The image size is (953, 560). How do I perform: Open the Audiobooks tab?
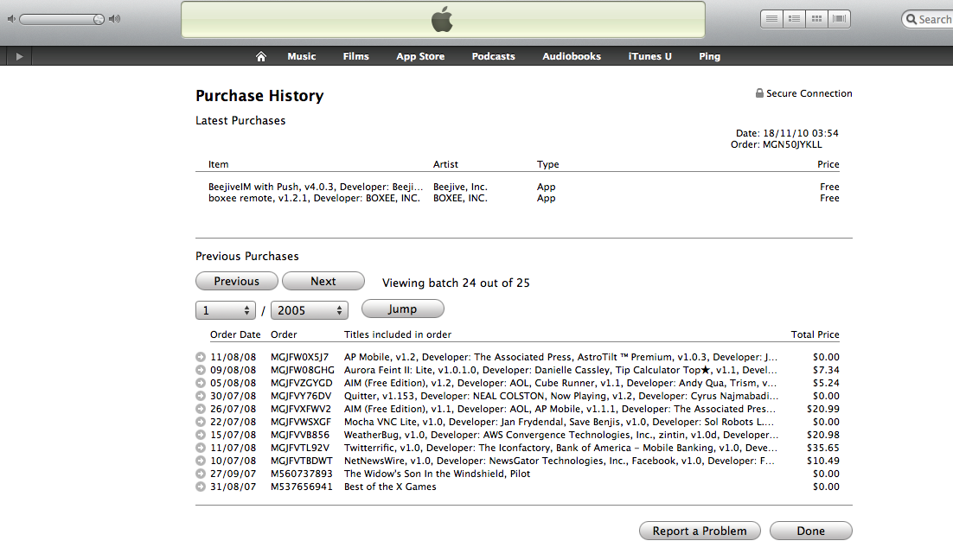click(x=572, y=56)
